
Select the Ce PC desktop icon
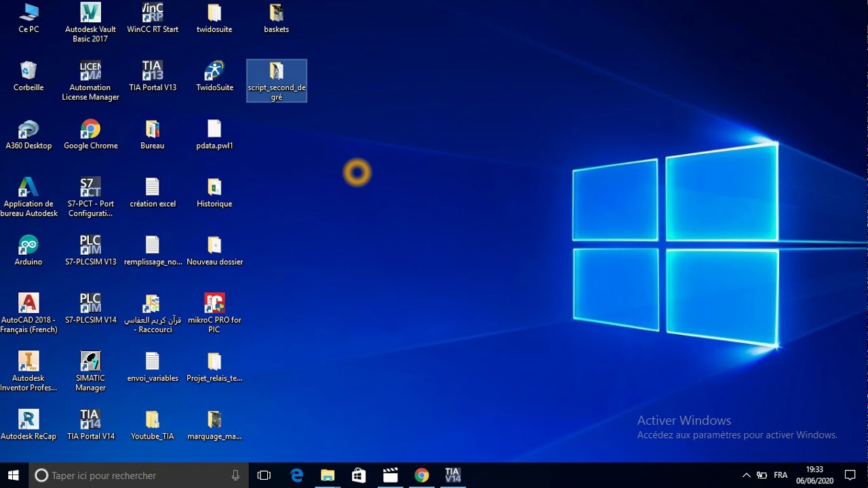tap(28, 18)
